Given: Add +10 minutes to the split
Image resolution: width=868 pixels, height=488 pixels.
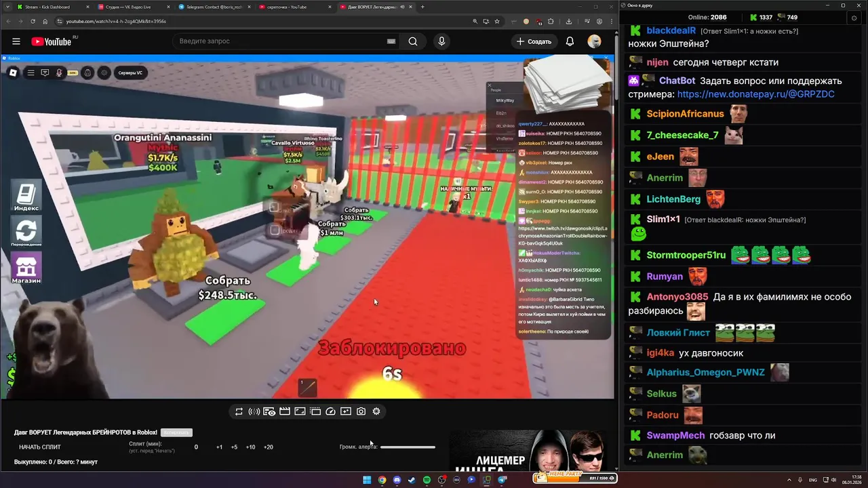Looking at the screenshot, I should point(250,447).
